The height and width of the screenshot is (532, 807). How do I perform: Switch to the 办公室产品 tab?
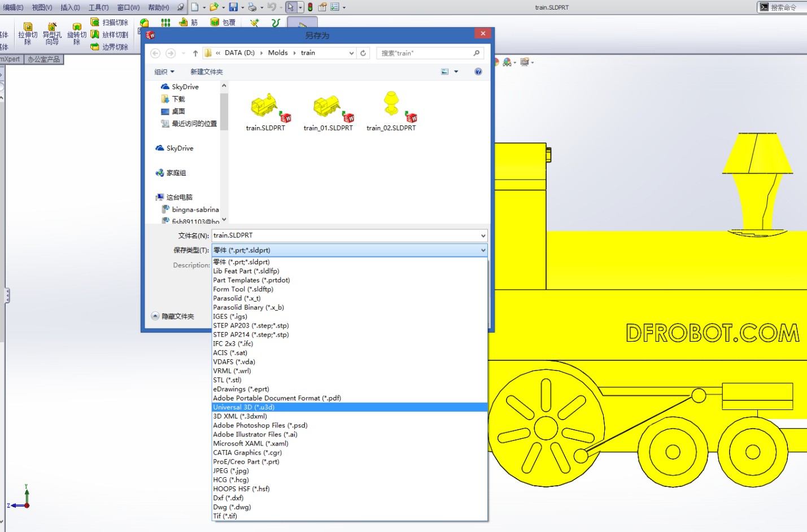43,59
